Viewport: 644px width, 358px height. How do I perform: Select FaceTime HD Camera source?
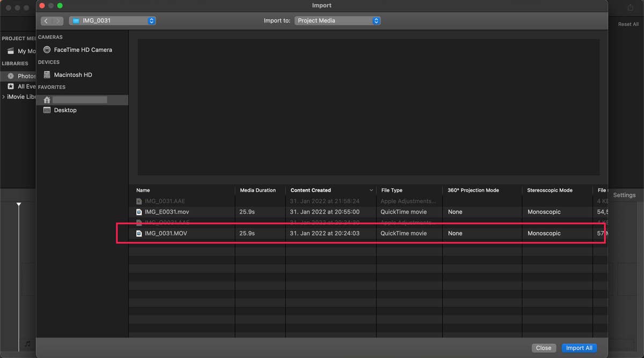(x=83, y=50)
